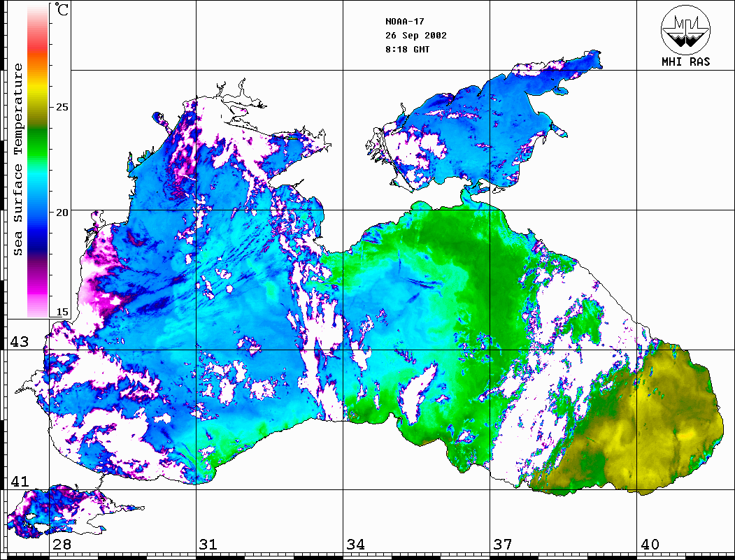
Task: Select the 'NOAA-17' satellite label
Action: tap(405, 22)
